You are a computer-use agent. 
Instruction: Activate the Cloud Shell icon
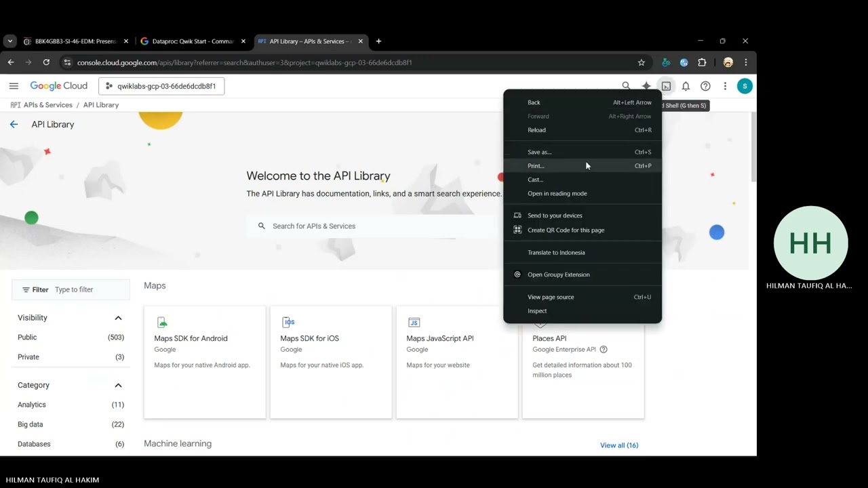click(666, 86)
